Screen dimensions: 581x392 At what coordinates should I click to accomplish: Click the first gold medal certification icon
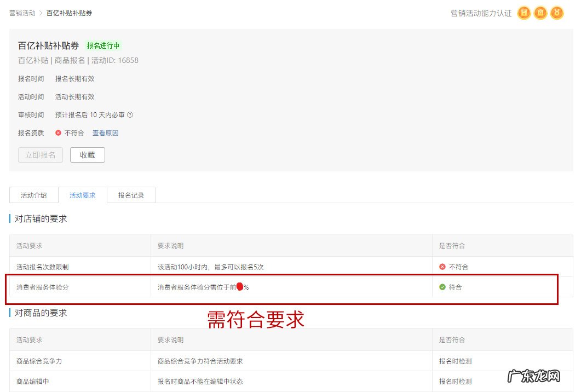point(524,13)
